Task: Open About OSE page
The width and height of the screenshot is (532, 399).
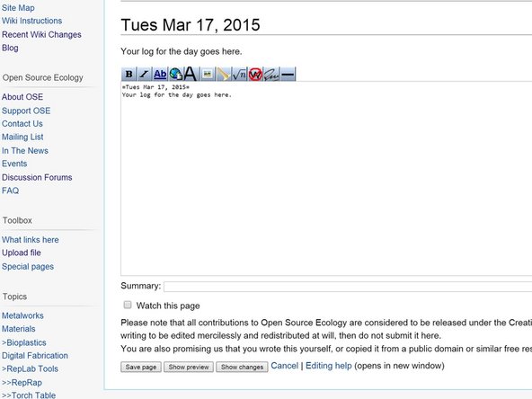Action: click(x=22, y=97)
